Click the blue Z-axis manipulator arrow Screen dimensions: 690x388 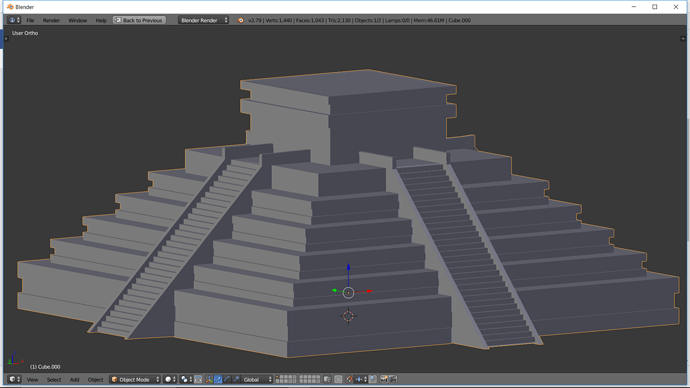tap(348, 267)
